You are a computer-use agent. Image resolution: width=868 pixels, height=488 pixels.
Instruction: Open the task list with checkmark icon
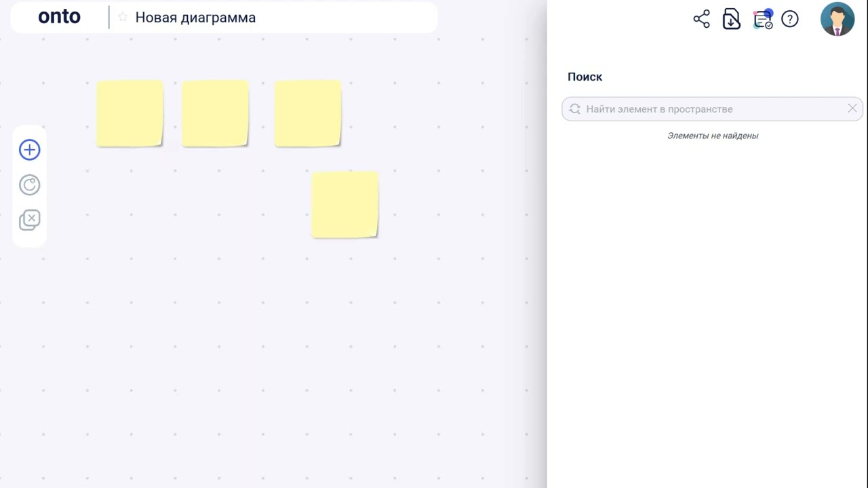[763, 20]
